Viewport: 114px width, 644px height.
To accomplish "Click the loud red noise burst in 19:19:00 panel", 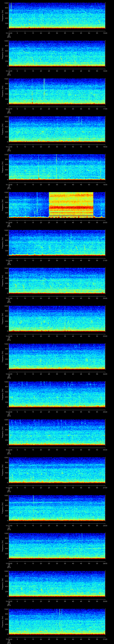I will point(71,205).
